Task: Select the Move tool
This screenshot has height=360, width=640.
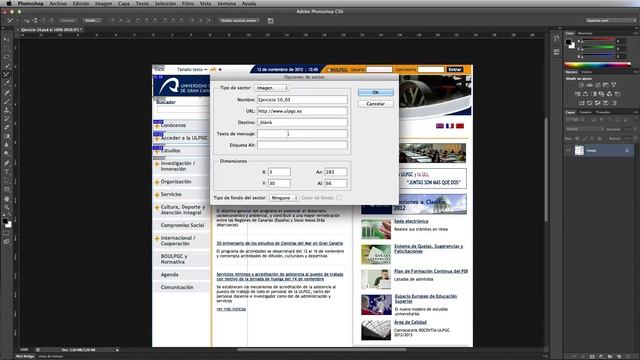Action: 7,40
